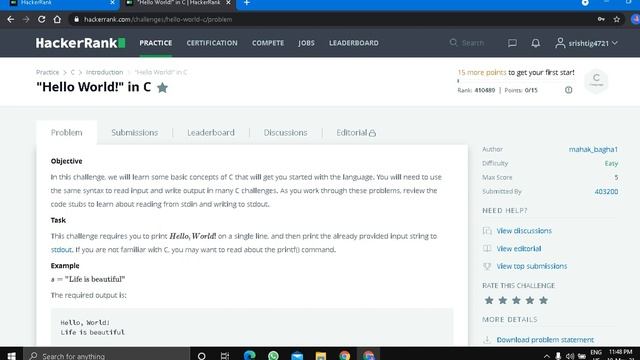The image size is (640, 360).
Task: Expand the srishtig4721 account dropdown
Action: click(587, 43)
